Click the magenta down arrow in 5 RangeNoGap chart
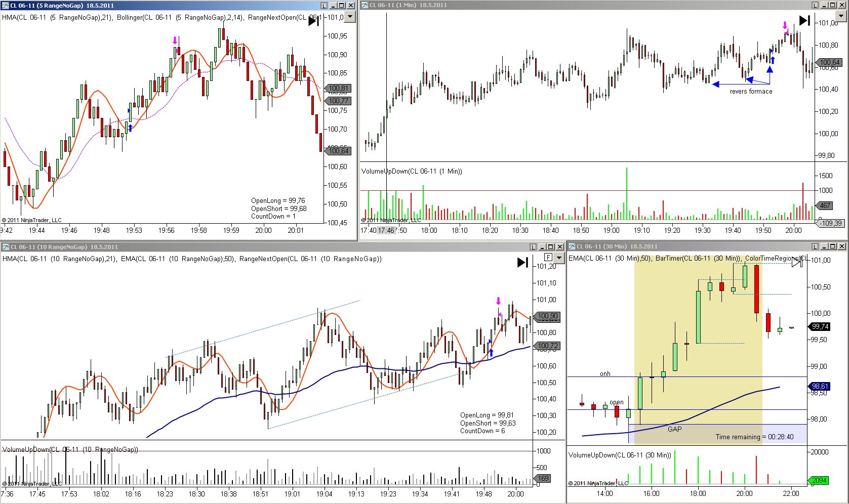Viewport: 849px width, 504px height. point(175,40)
